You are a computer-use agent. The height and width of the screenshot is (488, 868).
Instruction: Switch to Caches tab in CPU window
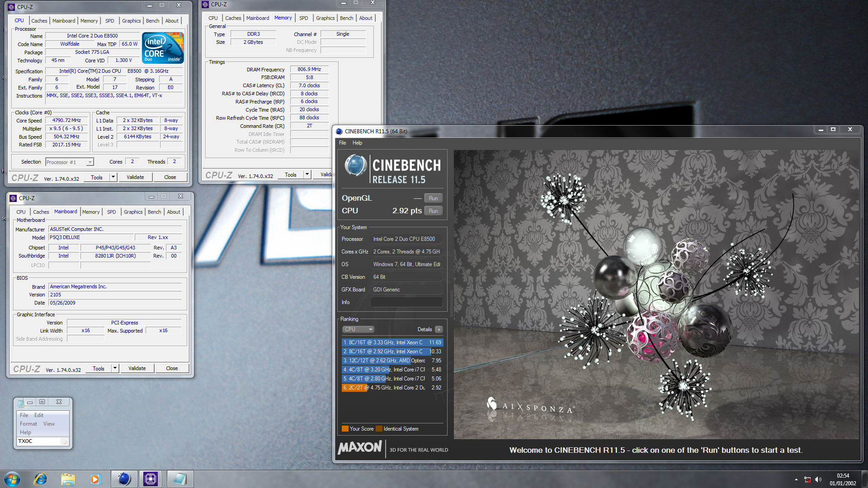tap(39, 21)
